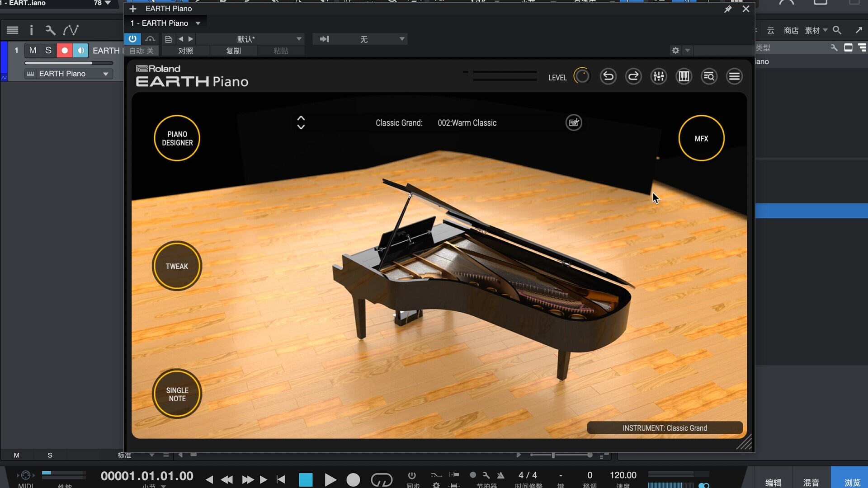Click the 复制 copy button
The width and height of the screenshot is (868, 488).
pos(233,51)
